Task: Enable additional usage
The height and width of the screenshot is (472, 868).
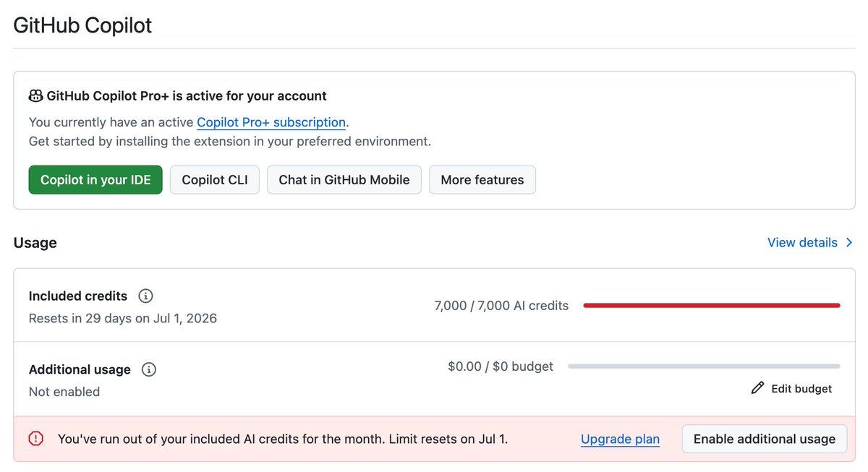Action: coord(765,439)
